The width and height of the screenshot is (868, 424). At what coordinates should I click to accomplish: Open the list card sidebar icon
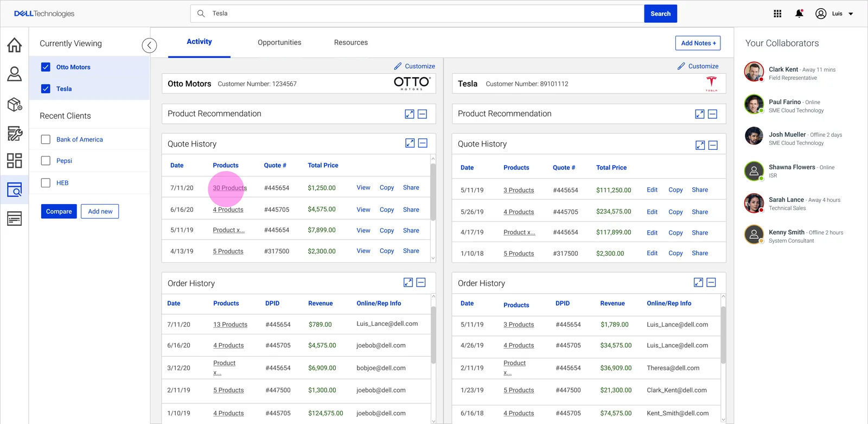(x=15, y=218)
